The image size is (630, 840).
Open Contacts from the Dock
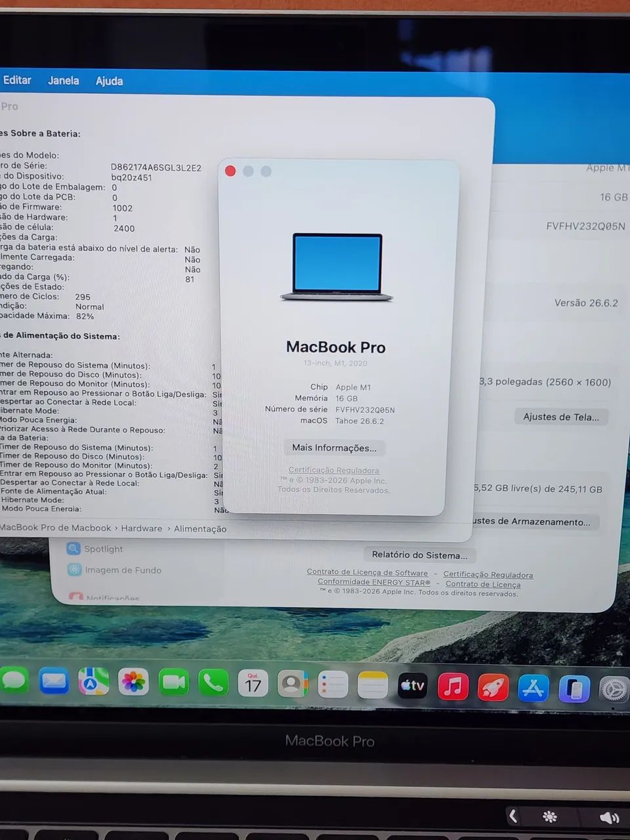[293, 685]
